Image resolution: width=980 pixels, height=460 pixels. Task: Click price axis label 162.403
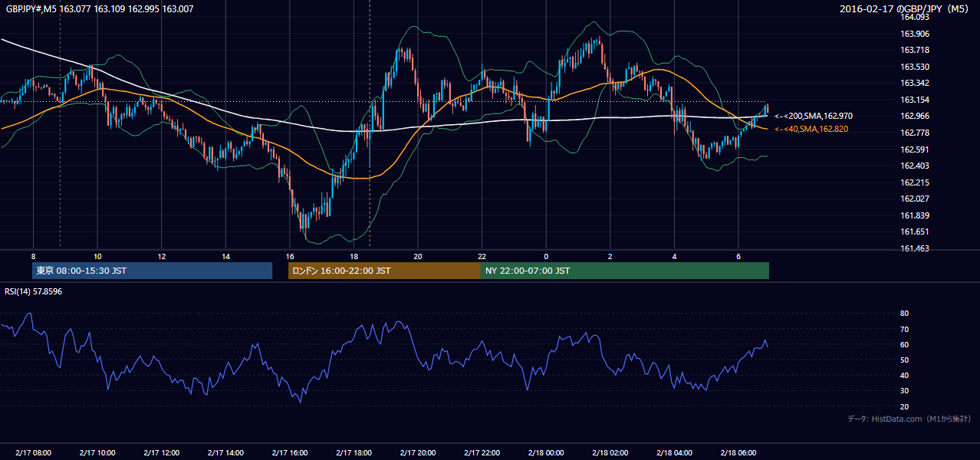[x=914, y=166]
